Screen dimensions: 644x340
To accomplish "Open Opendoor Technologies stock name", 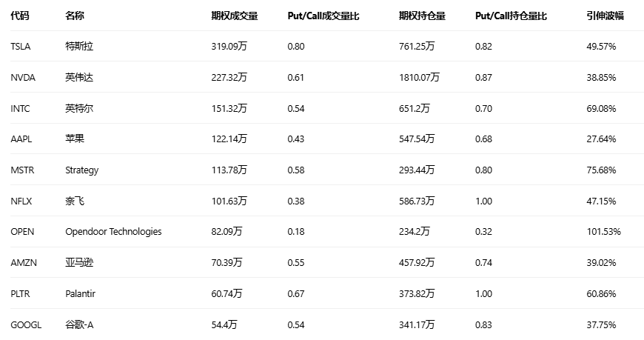I will click(x=113, y=232).
